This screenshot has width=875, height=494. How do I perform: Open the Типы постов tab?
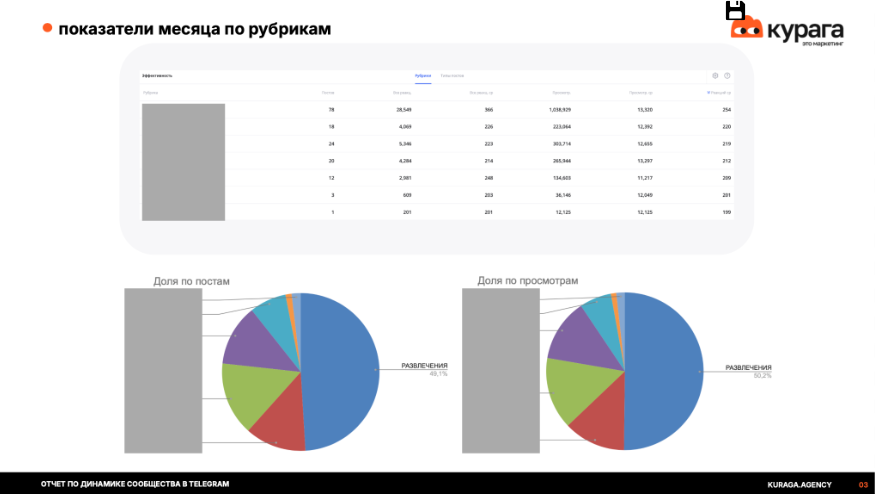452,76
